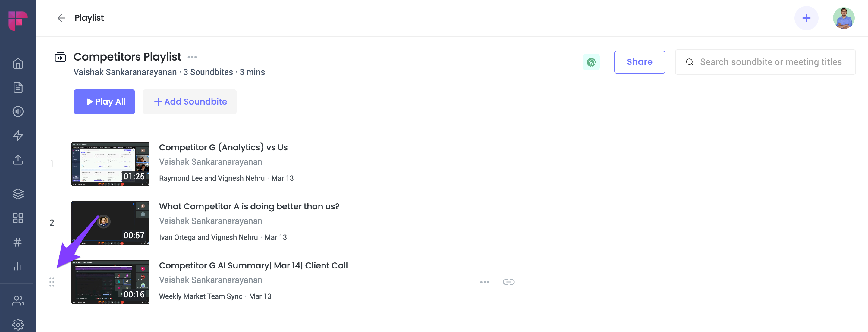The height and width of the screenshot is (332, 868).
Task: Open the bar chart analytics icon
Action: (x=18, y=266)
